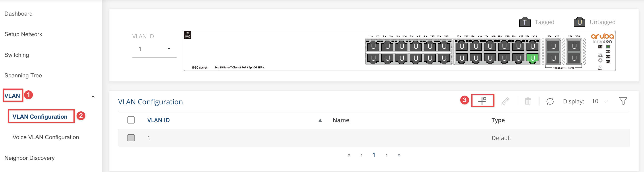The image size is (644, 172).
Task: Select the green highlighted port 24
Action: coord(532,58)
